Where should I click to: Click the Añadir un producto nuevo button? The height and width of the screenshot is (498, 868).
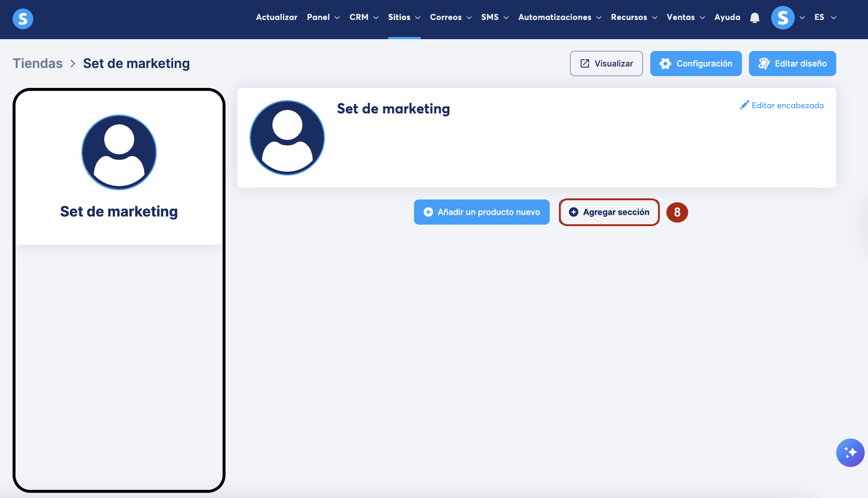pos(482,212)
